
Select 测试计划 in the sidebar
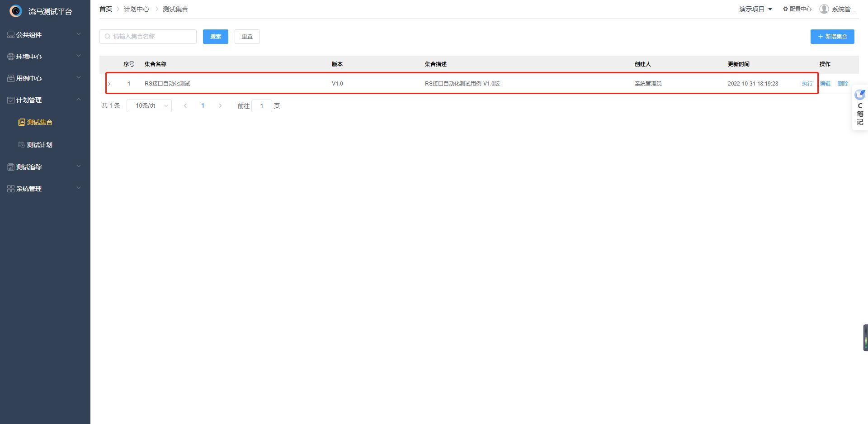point(40,145)
